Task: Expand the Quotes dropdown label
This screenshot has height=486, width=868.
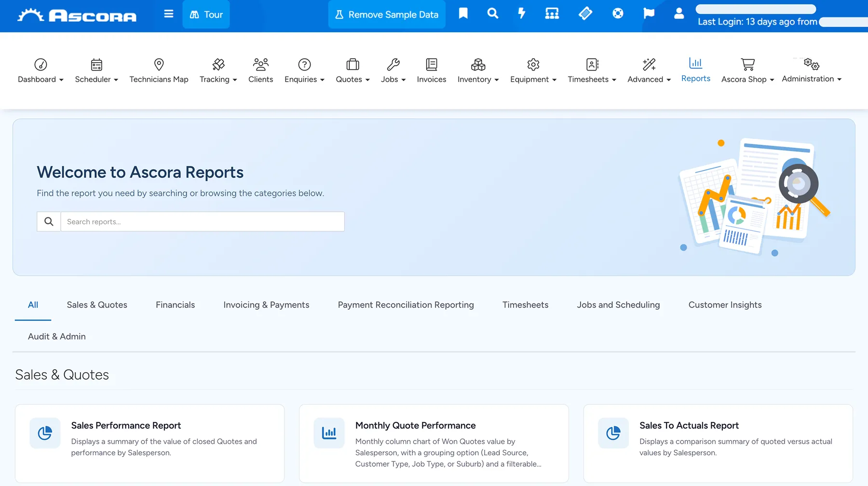Action: [353, 79]
